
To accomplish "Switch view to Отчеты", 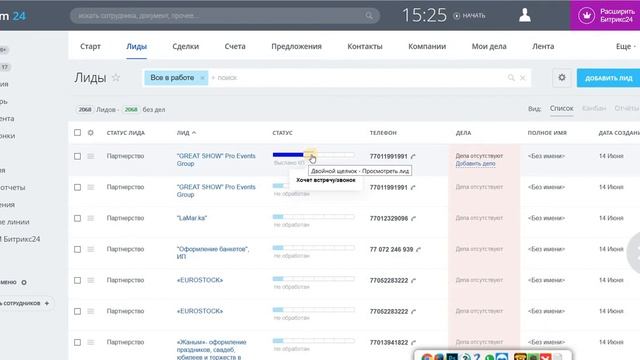I will tap(626, 109).
